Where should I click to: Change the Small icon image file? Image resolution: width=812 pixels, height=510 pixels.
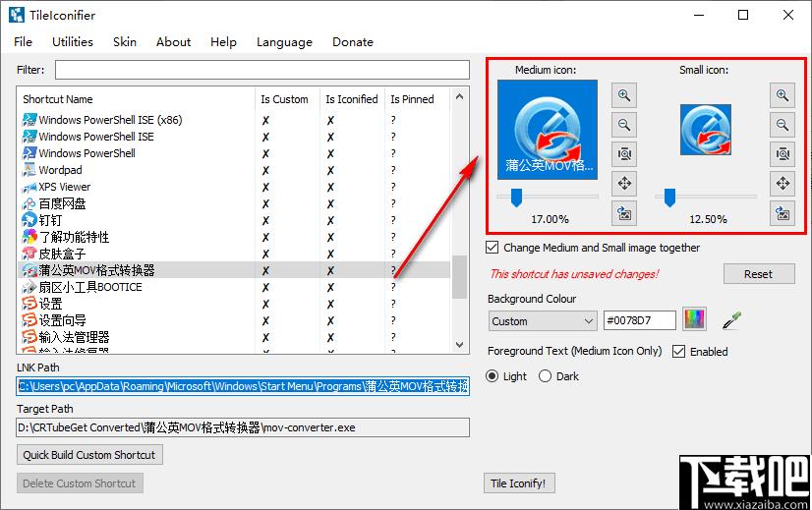[782, 213]
